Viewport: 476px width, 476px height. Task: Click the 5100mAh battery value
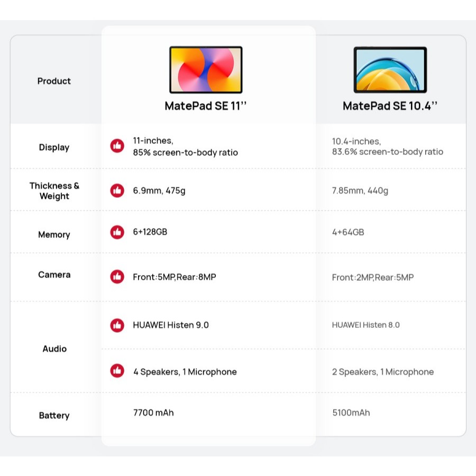click(351, 413)
